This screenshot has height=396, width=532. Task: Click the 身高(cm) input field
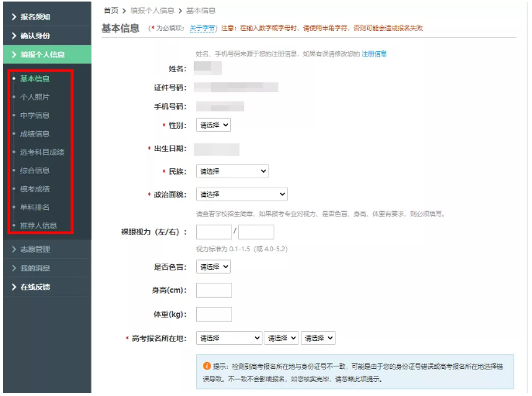214,291
